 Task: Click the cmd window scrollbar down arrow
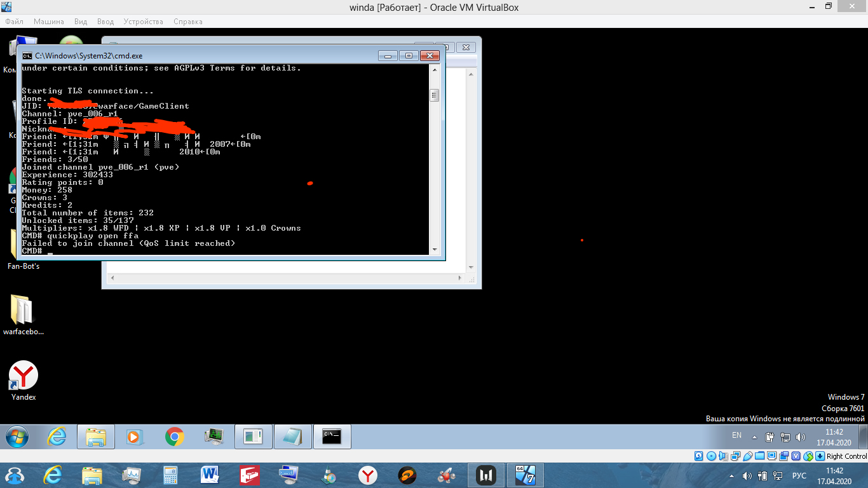[x=435, y=248]
